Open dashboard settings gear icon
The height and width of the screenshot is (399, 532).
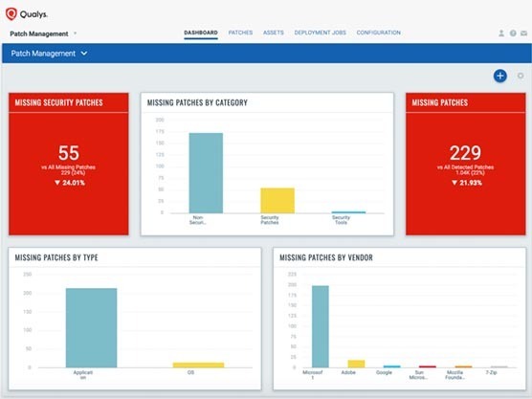click(521, 76)
